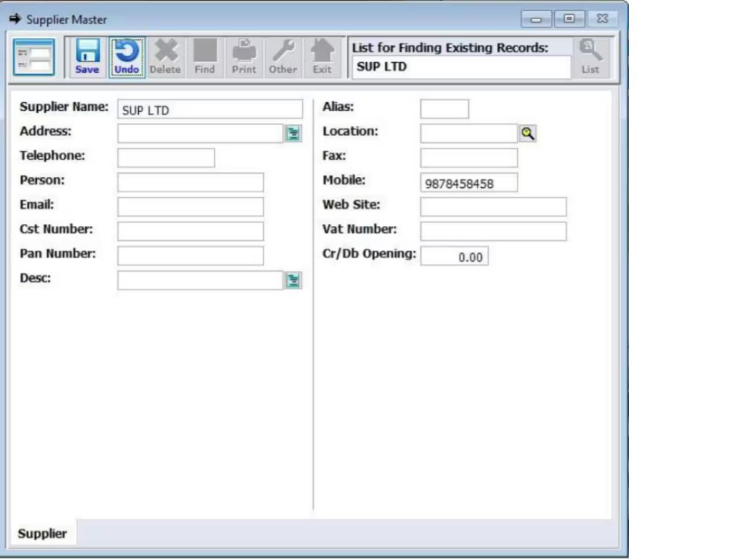
Task: Click the Undo toolbar icon
Action: (127, 57)
